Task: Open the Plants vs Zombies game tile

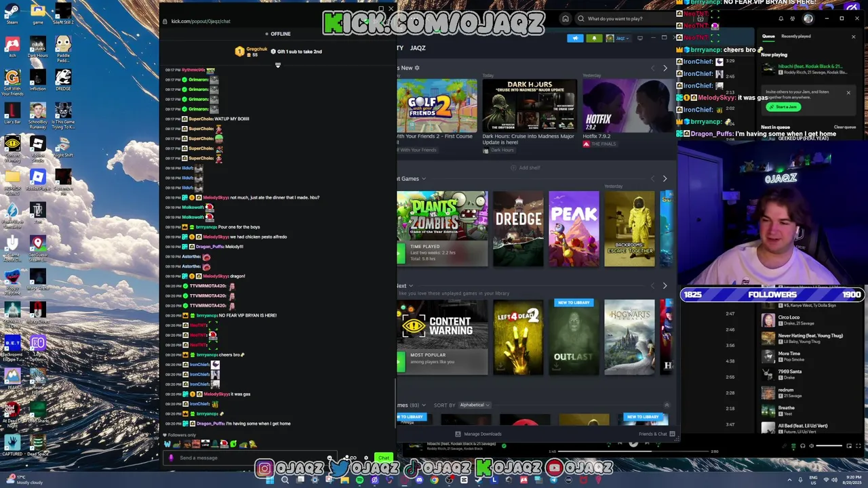Action: click(442, 228)
